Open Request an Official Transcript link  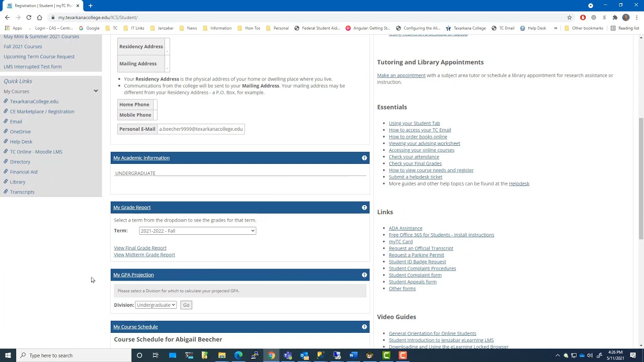pyautogui.click(x=421, y=248)
